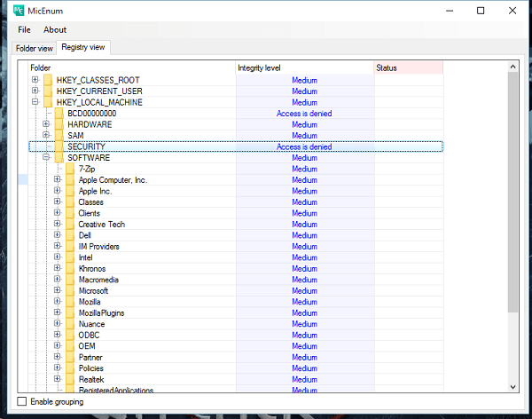
Task: Expand the HARDWARE key
Action: [46, 123]
